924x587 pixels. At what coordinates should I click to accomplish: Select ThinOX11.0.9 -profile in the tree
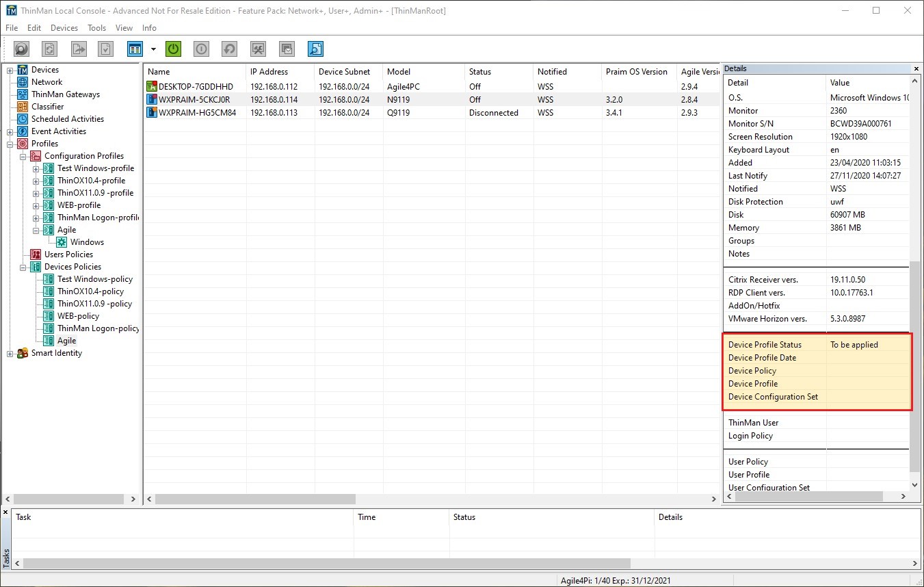[95, 193]
